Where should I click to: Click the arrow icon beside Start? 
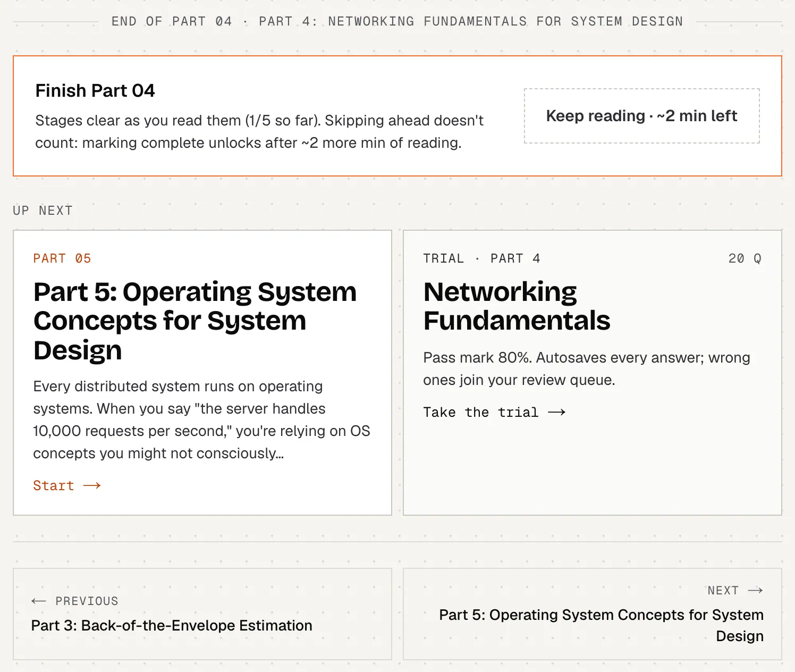click(92, 485)
